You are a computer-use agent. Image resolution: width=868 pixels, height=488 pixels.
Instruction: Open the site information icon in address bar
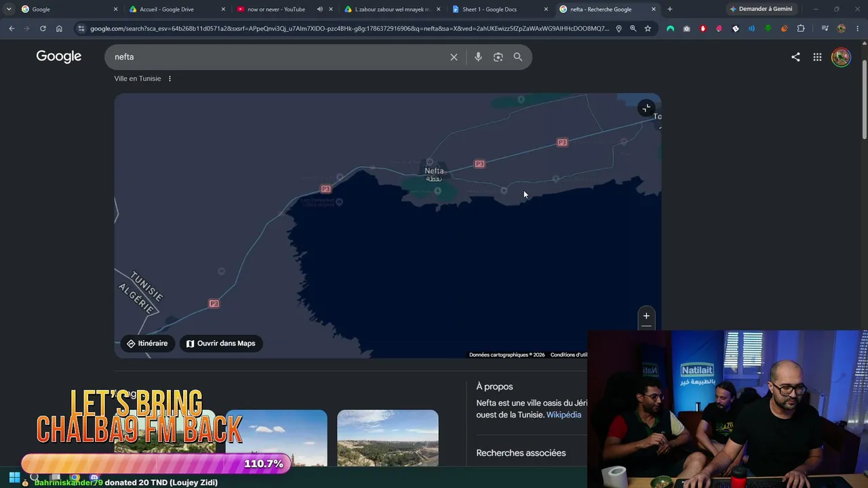[81, 28]
